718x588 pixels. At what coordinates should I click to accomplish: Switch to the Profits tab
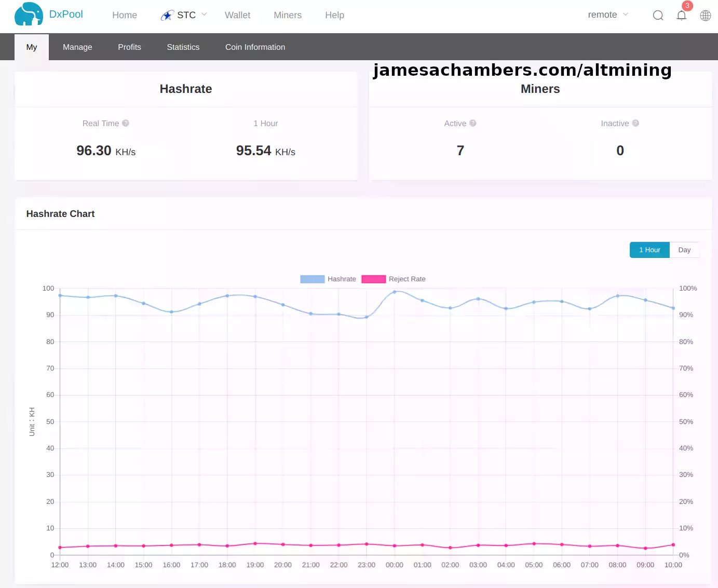click(x=129, y=47)
